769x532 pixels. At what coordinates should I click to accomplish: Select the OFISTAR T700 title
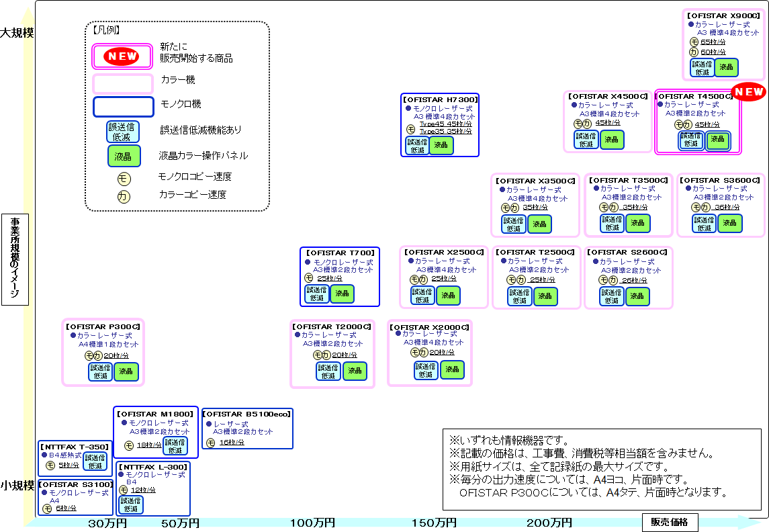(341, 253)
